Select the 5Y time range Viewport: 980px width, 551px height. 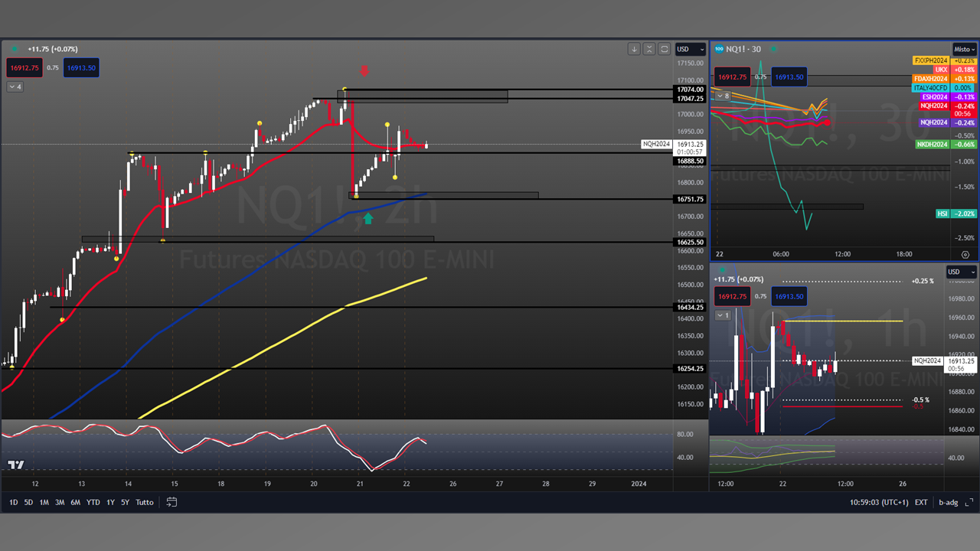[x=125, y=502]
